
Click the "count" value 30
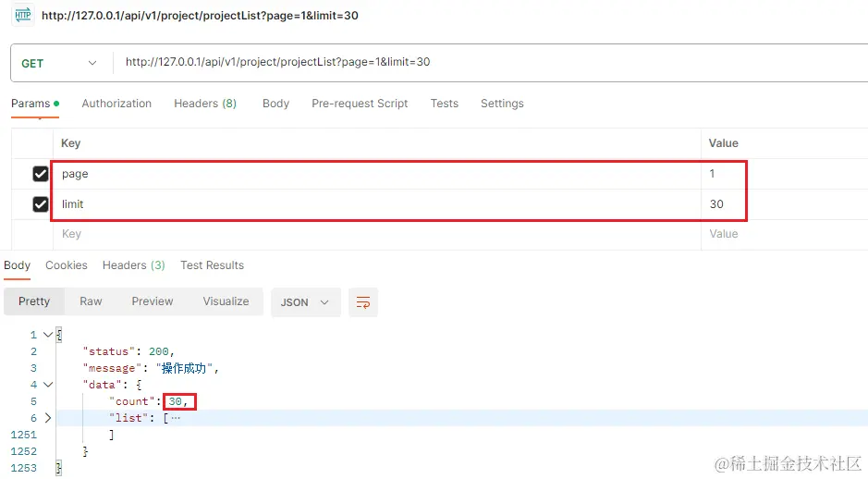[176, 401]
